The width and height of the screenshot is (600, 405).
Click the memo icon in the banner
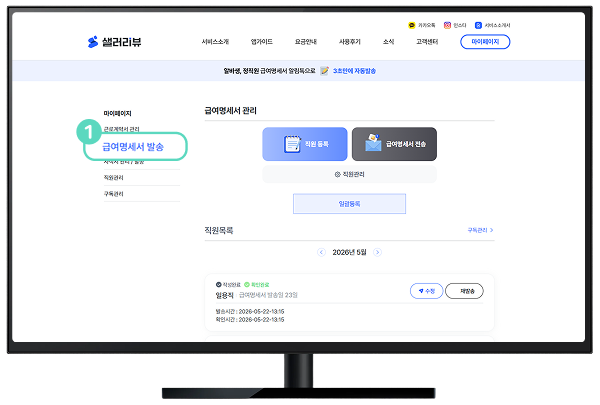pos(324,70)
